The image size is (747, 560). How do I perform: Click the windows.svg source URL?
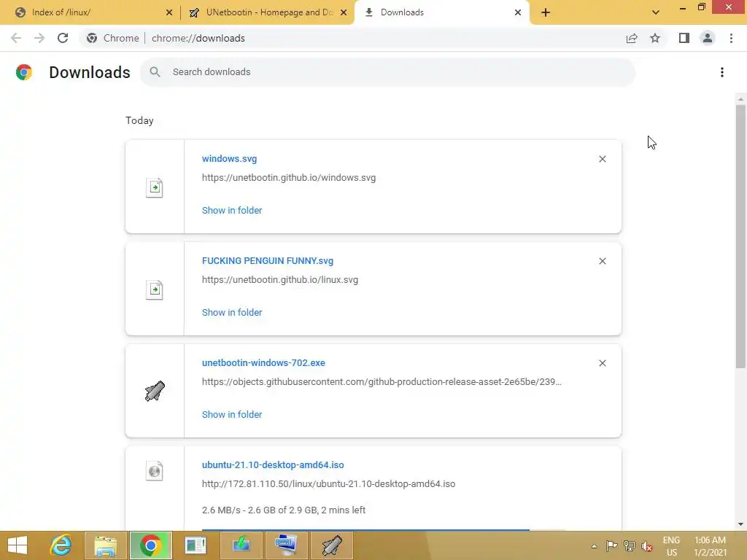click(x=289, y=178)
